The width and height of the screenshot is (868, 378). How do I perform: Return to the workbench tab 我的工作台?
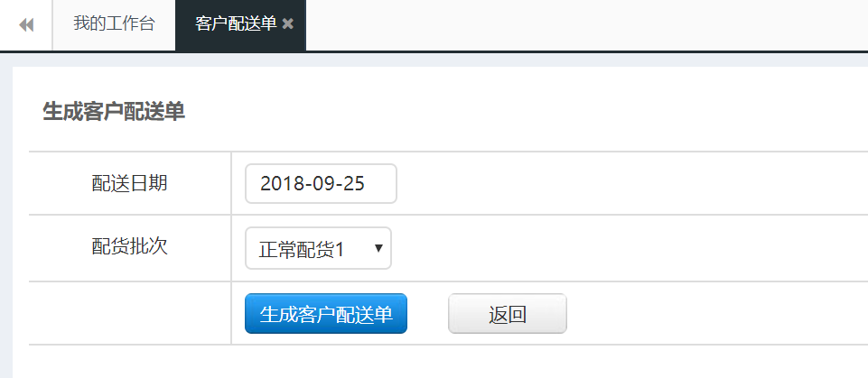pyautogui.click(x=114, y=23)
